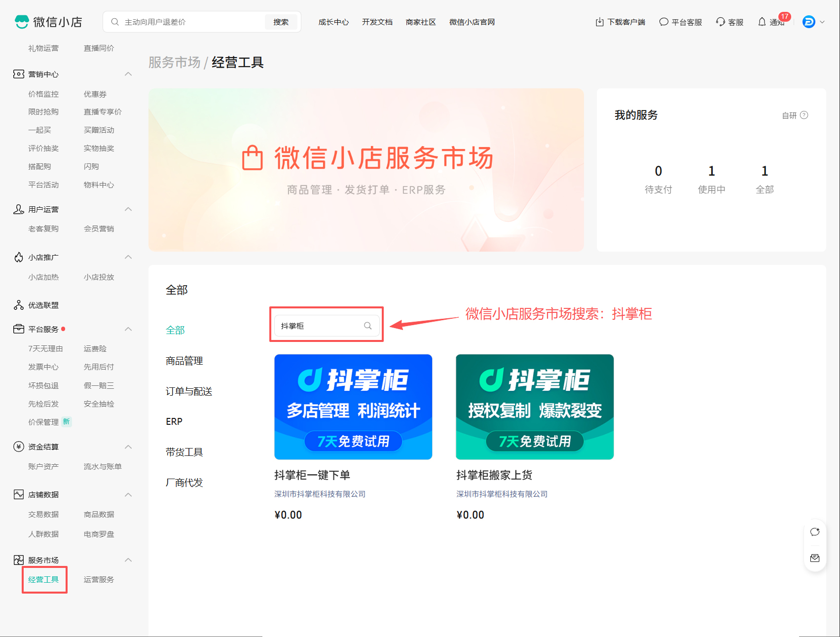Image resolution: width=840 pixels, height=637 pixels.
Task: Click the 资金结算 yen icon
Action: pos(19,447)
